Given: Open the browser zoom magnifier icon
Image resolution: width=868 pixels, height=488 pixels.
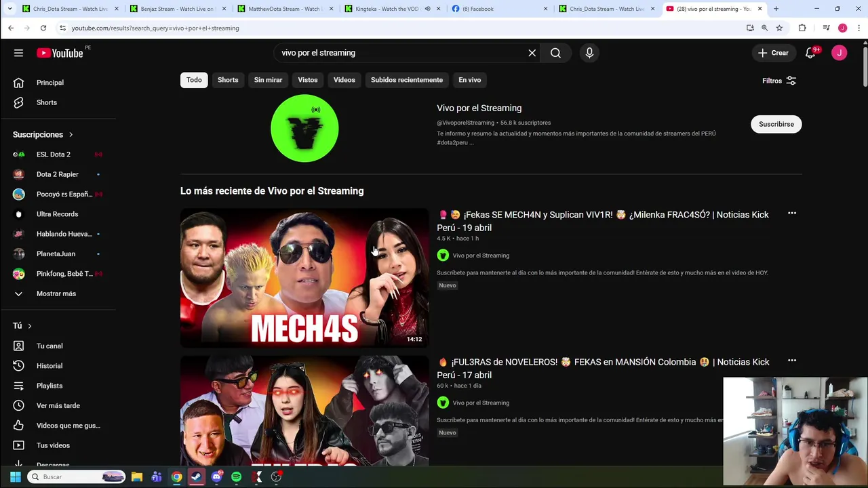Looking at the screenshot, I should coord(764,28).
